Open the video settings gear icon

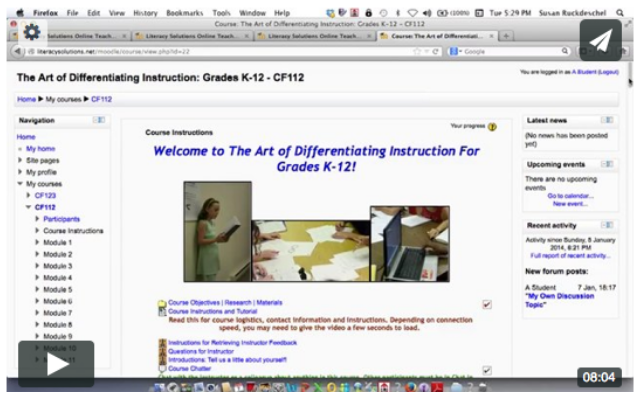click(x=31, y=31)
